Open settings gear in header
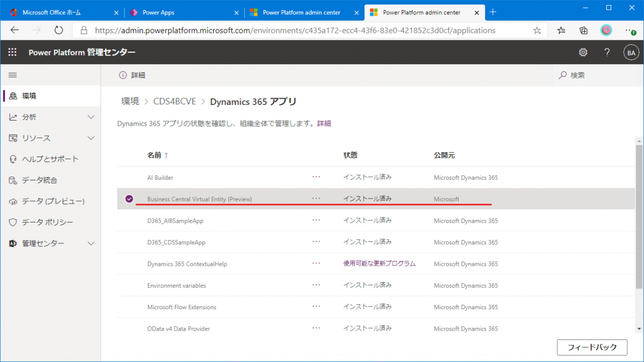The height and width of the screenshot is (362, 644). [583, 52]
